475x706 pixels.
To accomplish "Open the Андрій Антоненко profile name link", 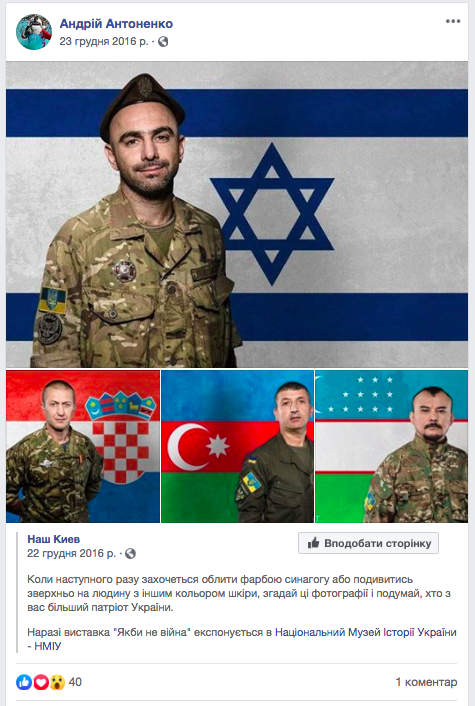I will click(116, 23).
